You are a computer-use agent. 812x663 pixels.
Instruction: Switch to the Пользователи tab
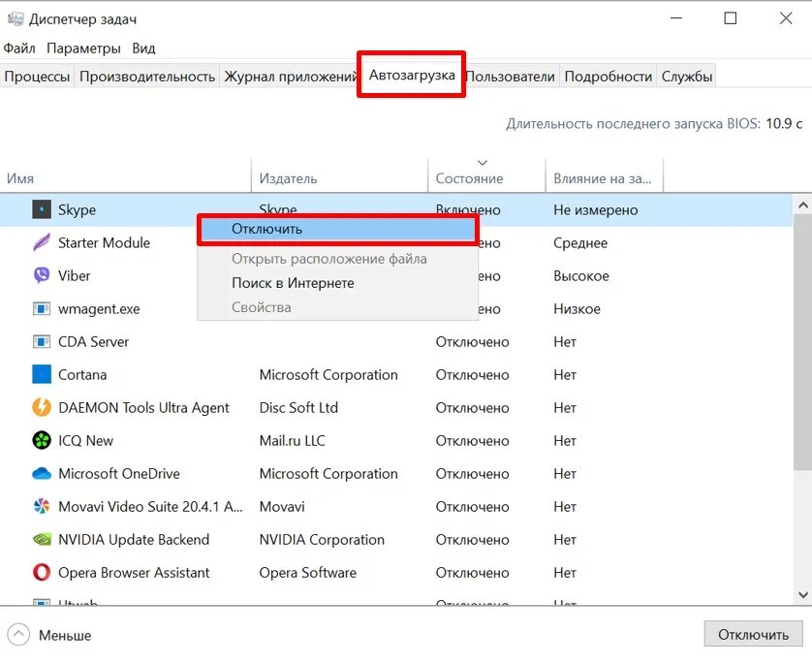[x=511, y=77]
